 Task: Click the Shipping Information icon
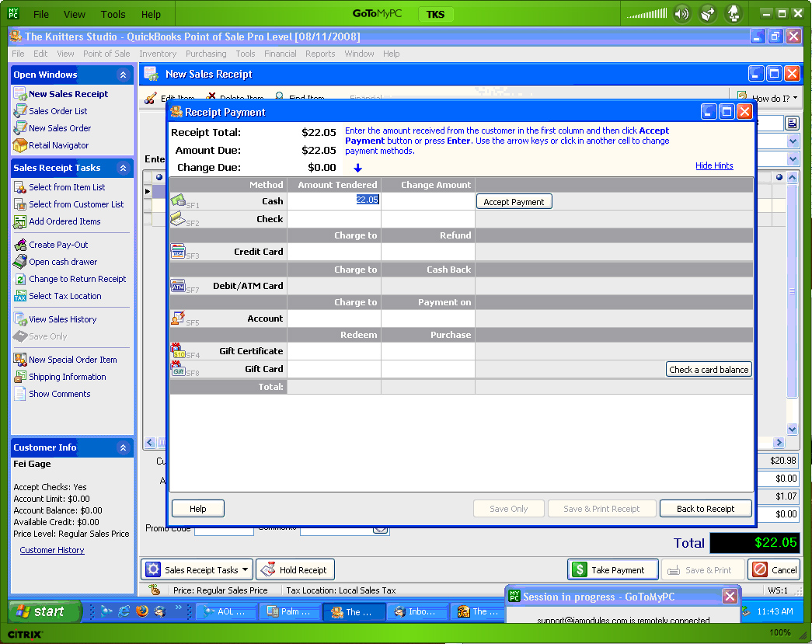pyautogui.click(x=20, y=377)
